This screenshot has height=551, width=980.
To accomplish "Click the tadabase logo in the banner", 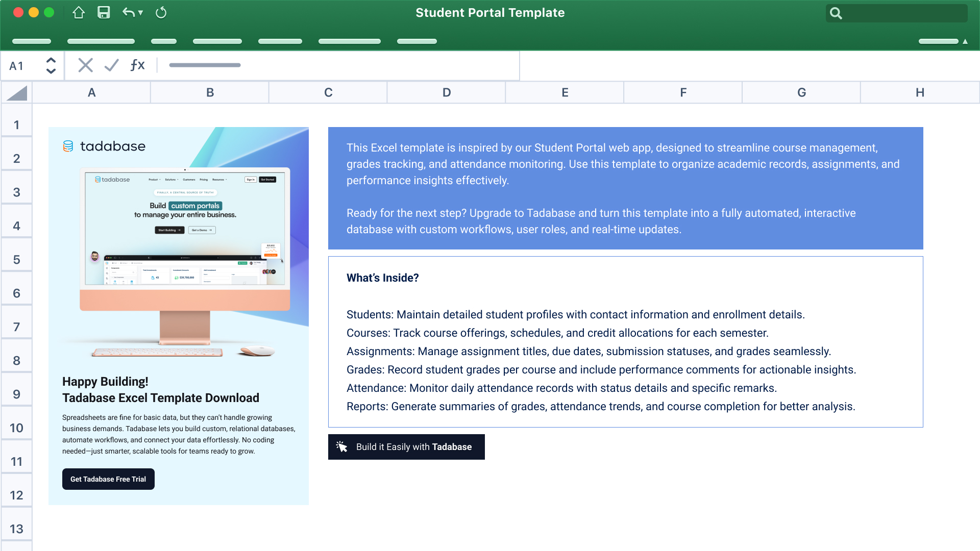I will (x=104, y=146).
